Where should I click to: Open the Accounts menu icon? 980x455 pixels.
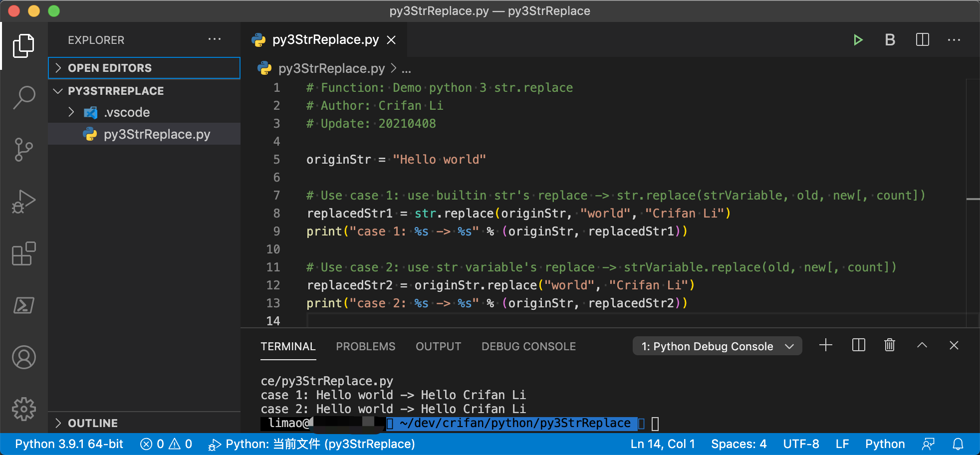click(23, 357)
